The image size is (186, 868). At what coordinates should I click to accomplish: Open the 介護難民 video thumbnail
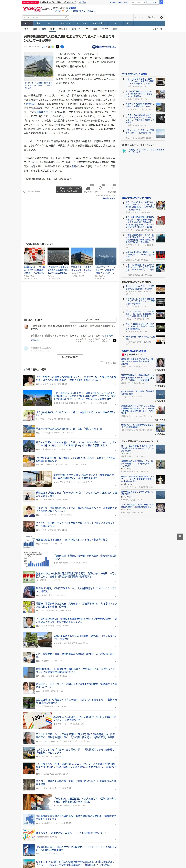point(58,256)
